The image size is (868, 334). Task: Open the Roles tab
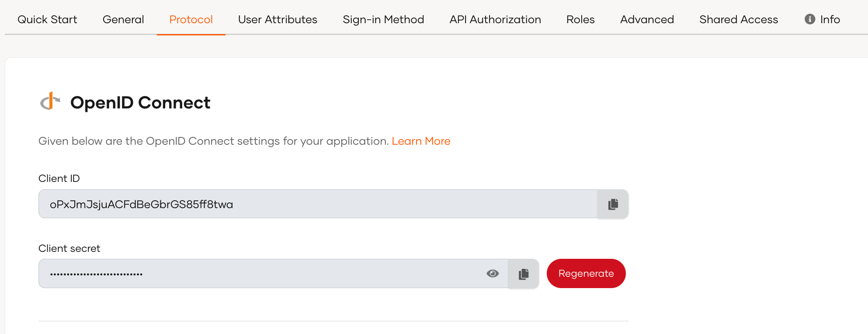tap(580, 20)
